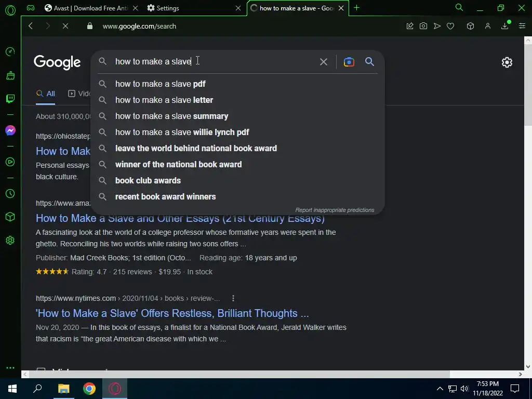Image resolution: width=532 pixels, height=399 pixels.
Task: Show hidden system tray icons
Action: point(440,389)
